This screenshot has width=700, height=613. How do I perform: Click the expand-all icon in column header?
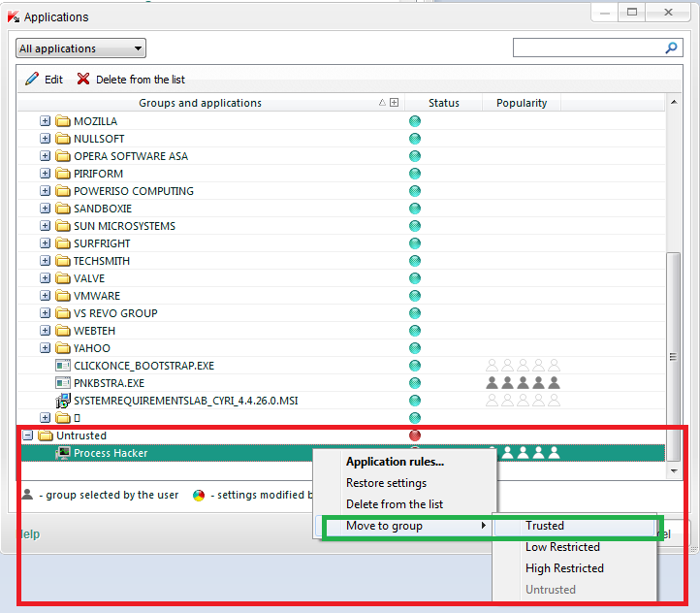(394, 103)
